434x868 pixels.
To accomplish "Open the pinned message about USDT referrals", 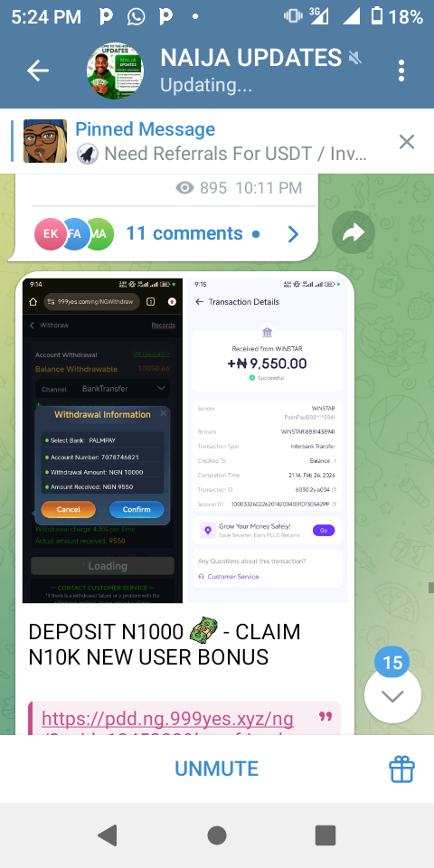I will click(221, 141).
